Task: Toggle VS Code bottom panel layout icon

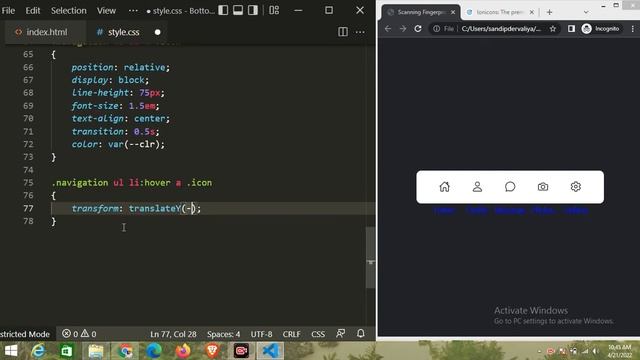Action: click(x=238, y=10)
